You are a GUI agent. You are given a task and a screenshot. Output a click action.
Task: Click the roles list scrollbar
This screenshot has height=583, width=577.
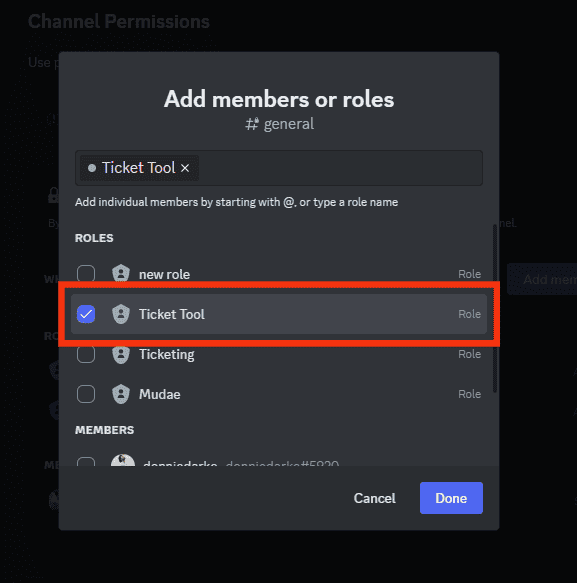click(495, 308)
